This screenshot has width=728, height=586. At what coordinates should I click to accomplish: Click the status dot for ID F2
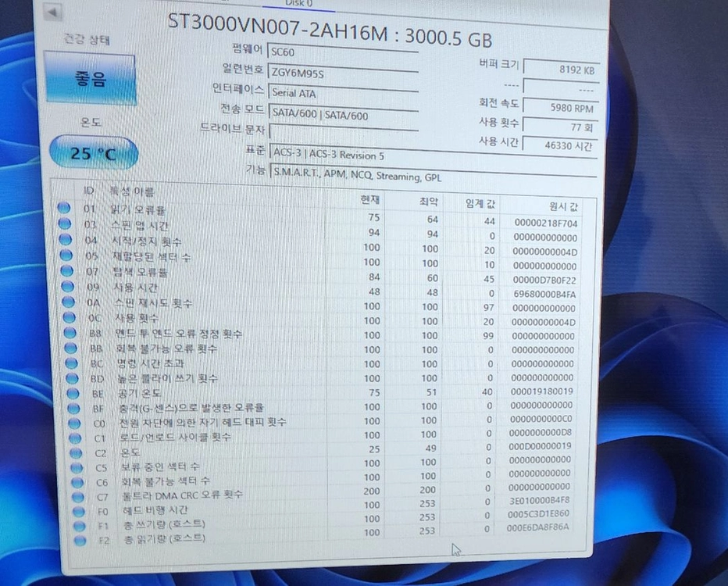coord(80,541)
